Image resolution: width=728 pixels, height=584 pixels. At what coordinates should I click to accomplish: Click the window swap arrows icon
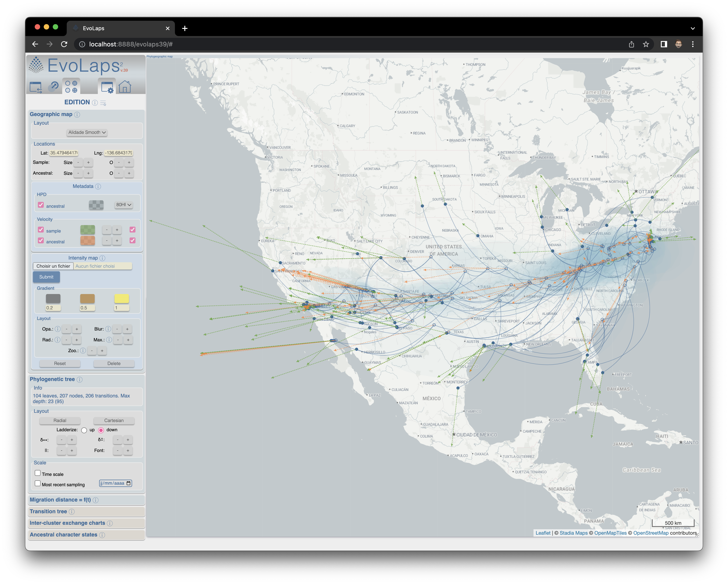[x=35, y=87]
